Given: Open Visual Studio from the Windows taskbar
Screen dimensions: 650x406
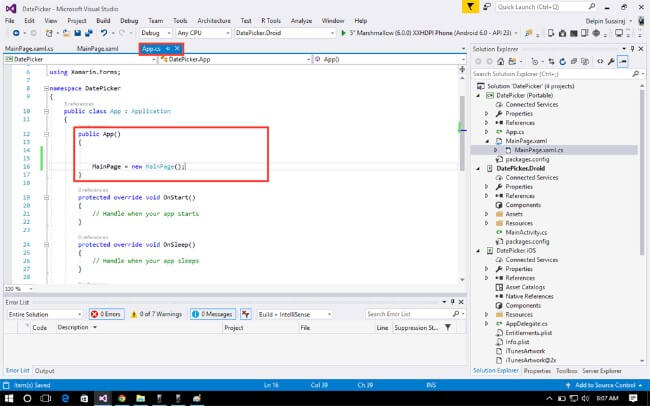Looking at the screenshot, I should click(101, 397).
